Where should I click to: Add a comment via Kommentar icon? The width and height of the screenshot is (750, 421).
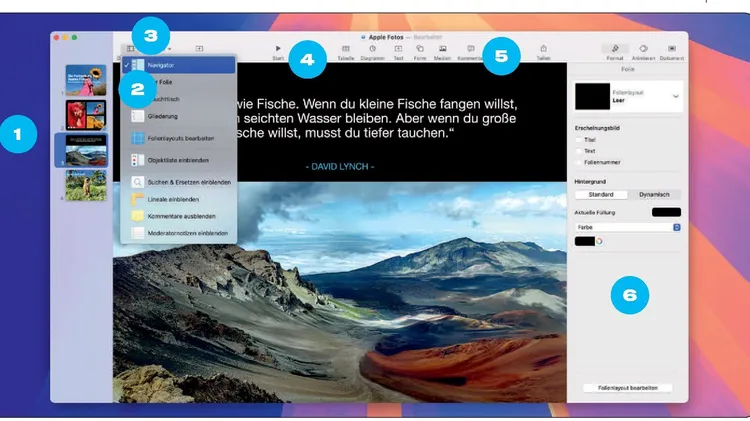(471, 48)
